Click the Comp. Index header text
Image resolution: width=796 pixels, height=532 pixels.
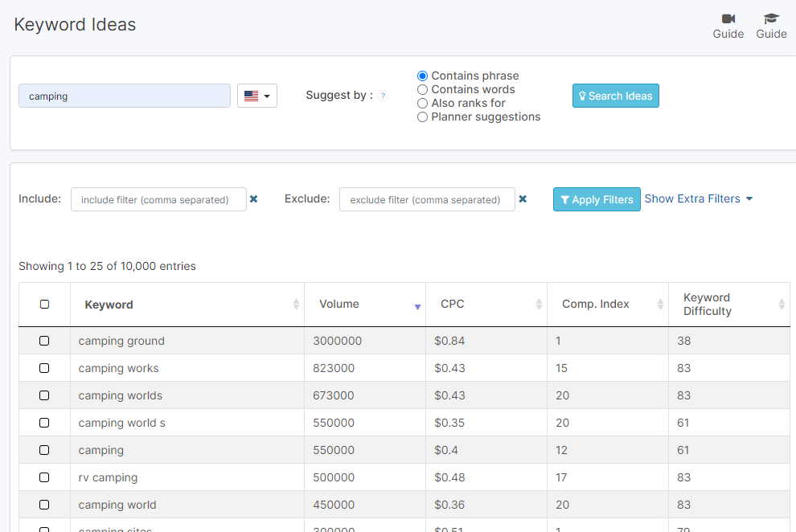click(x=596, y=304)
